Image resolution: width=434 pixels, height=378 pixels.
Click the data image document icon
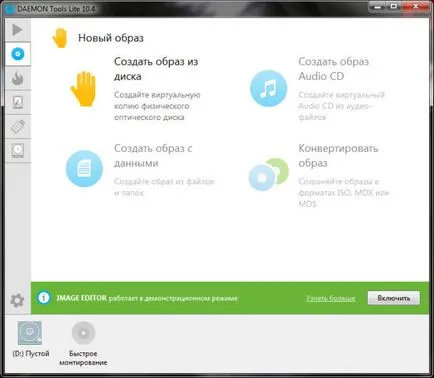tap(84, 168)
